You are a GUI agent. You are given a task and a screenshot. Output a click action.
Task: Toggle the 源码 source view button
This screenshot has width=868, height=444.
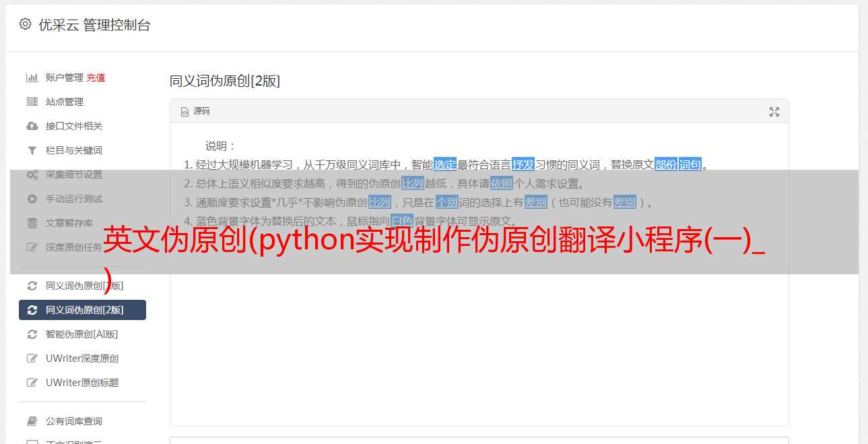pyautogui.click(x=195, y=111)
